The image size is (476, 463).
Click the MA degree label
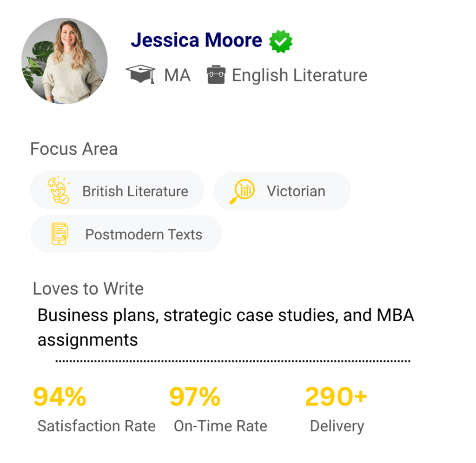point(177,75)
